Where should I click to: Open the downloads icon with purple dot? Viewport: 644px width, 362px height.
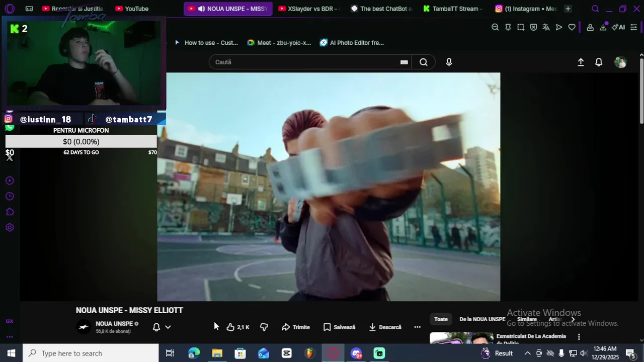point(603,27)
